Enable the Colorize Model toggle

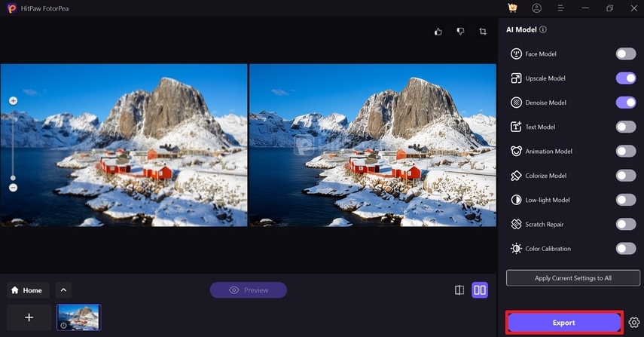pos(626,176)
